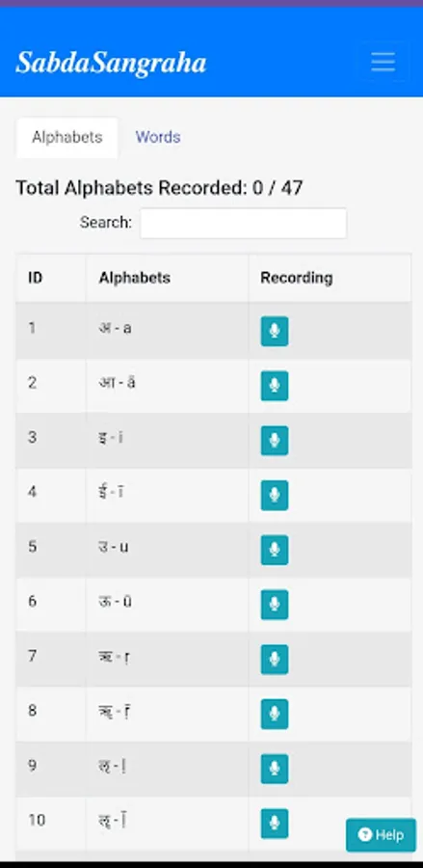Select the row for alphabet ID 1

click(214, 331)
